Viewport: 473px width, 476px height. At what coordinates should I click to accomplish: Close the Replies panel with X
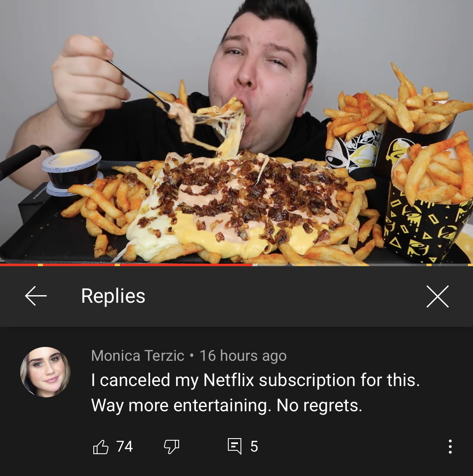coord(437,296)
